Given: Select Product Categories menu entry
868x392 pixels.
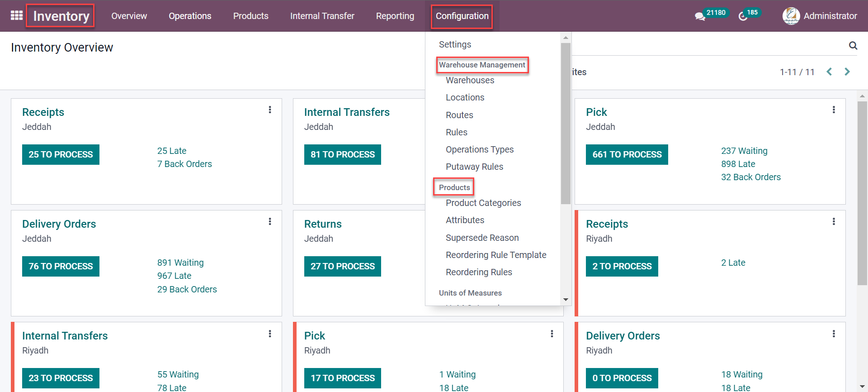Looking at the screenshot, I should [483, 203].
